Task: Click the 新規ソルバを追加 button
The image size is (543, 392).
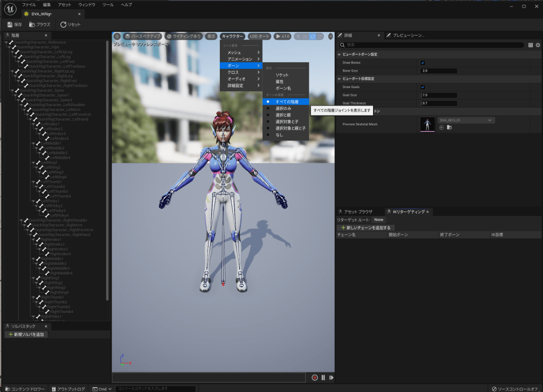Action: (26, 335)
